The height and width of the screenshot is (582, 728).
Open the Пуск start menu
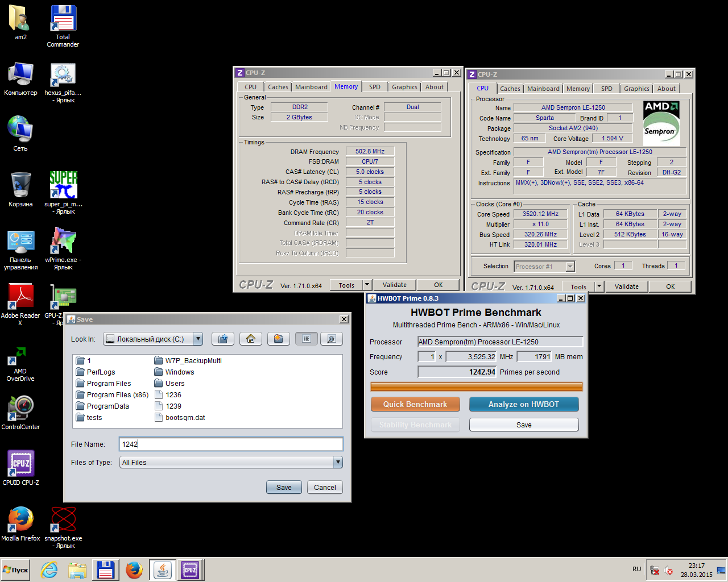[x=16, y=569]
